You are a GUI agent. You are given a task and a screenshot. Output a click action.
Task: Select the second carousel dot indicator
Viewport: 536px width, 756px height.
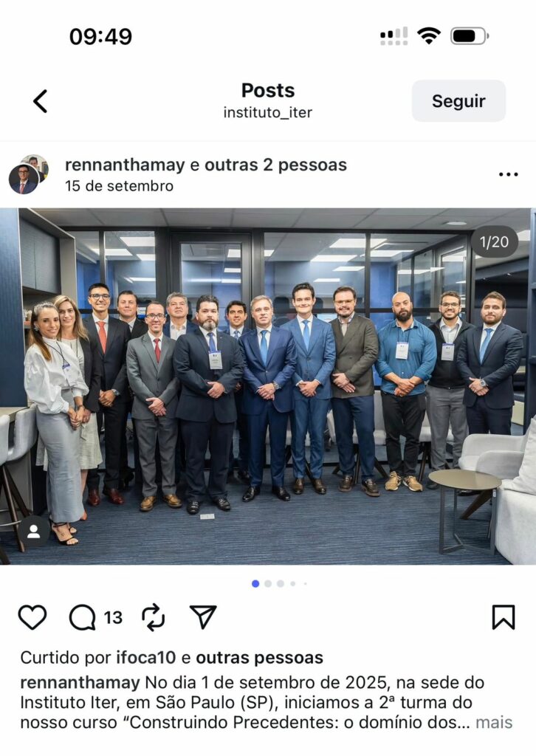pyautogui.click(x=268, y=584)
